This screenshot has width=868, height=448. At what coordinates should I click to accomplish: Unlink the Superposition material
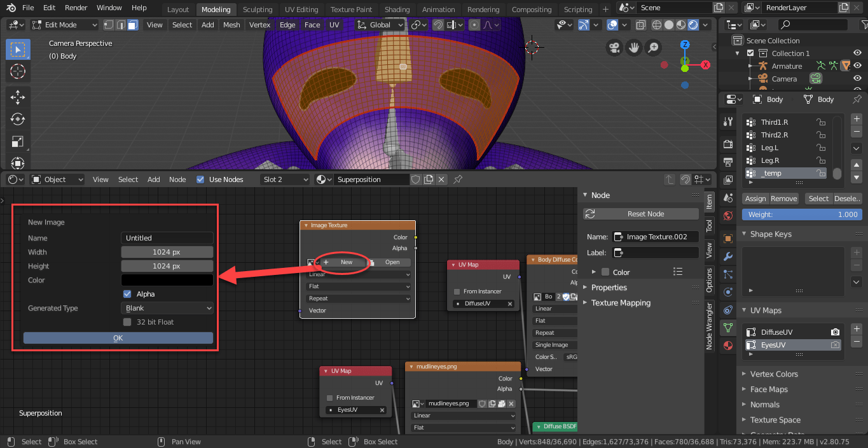click(x=442, y=179)
